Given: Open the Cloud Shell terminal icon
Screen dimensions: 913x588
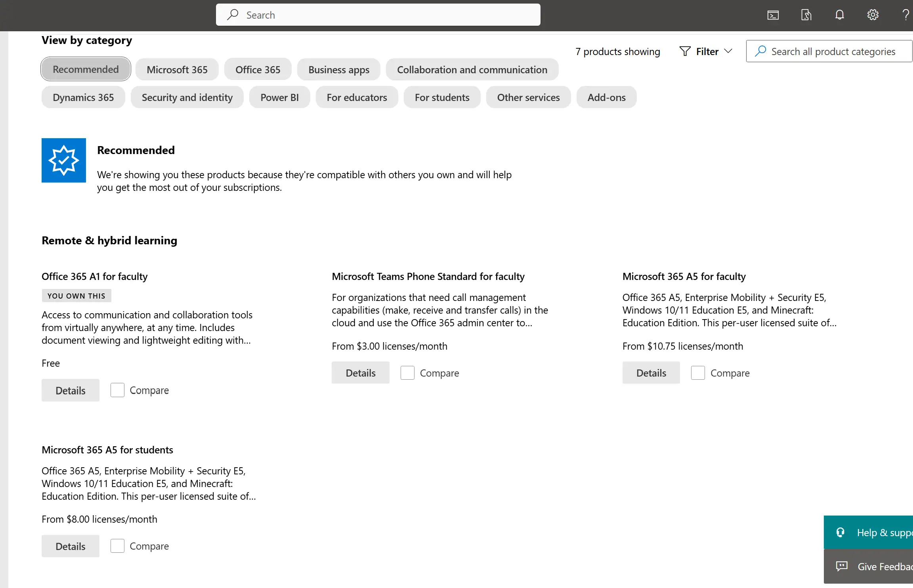Looking at the screenshot, I should (773, 15).
